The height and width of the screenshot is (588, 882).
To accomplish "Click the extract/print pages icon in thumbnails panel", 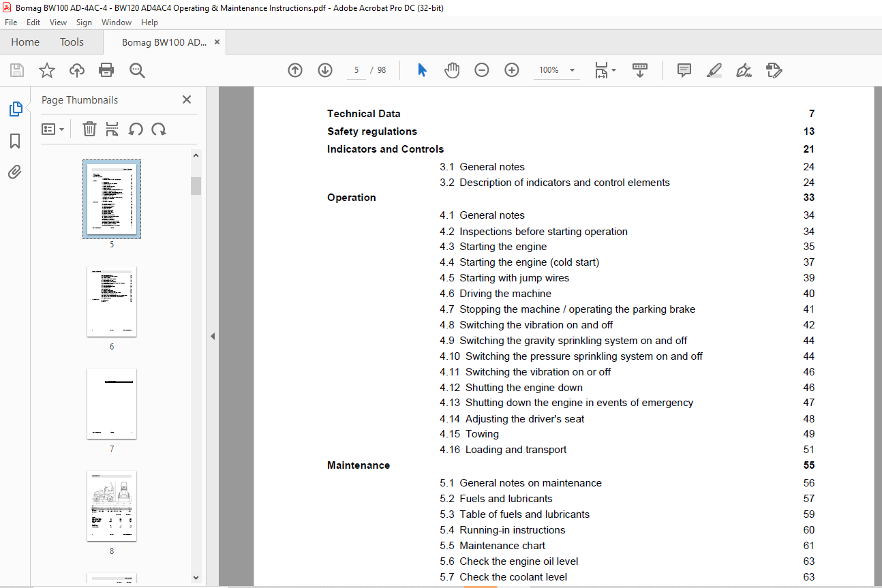I will point(112,129).
